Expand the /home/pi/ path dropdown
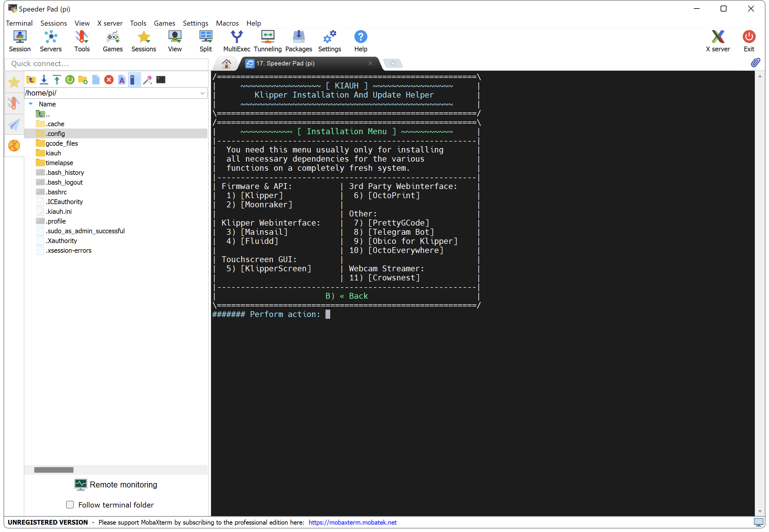The image size is (769, 532). (x=202, y=93)
